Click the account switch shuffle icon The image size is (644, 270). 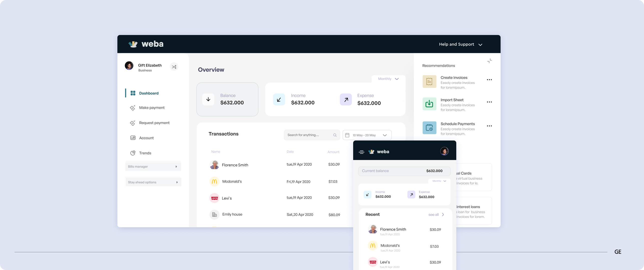pos(174,67)
